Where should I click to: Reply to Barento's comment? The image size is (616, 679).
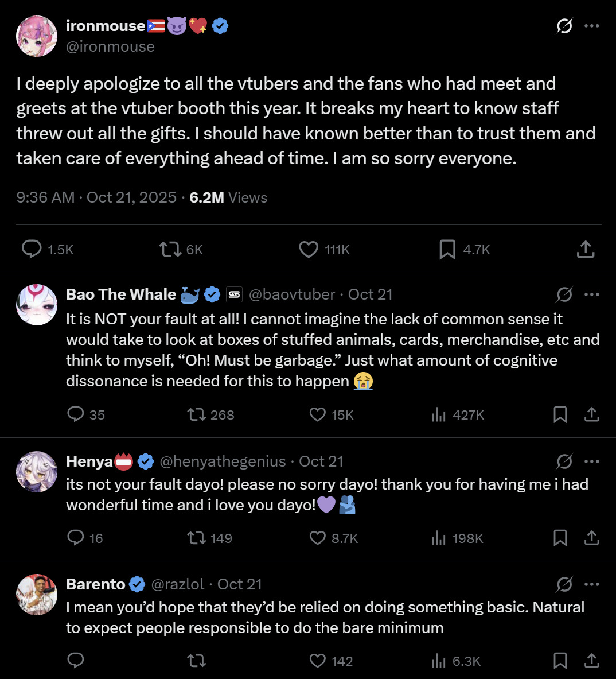76,661
